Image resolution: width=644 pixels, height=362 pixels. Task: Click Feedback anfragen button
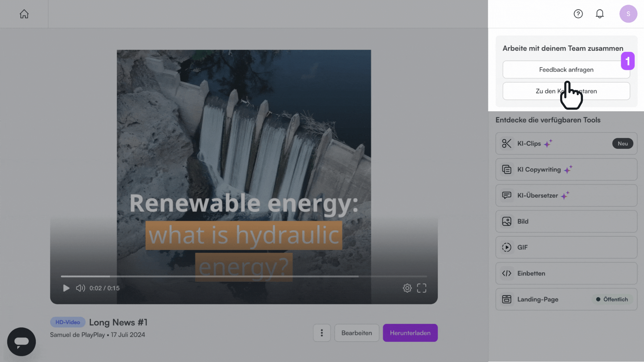click(x=566, y=70)
